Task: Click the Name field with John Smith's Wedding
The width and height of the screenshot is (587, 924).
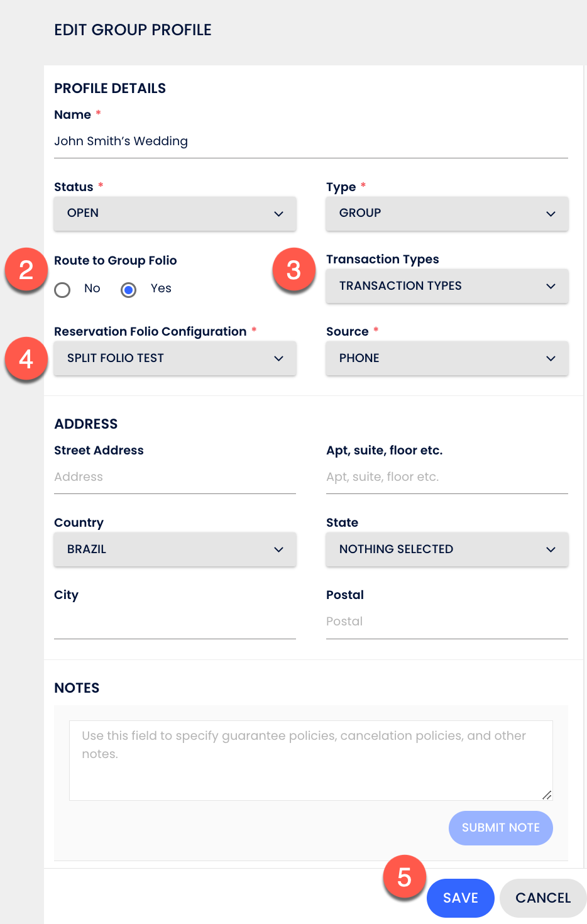Action: click(310, 141)
